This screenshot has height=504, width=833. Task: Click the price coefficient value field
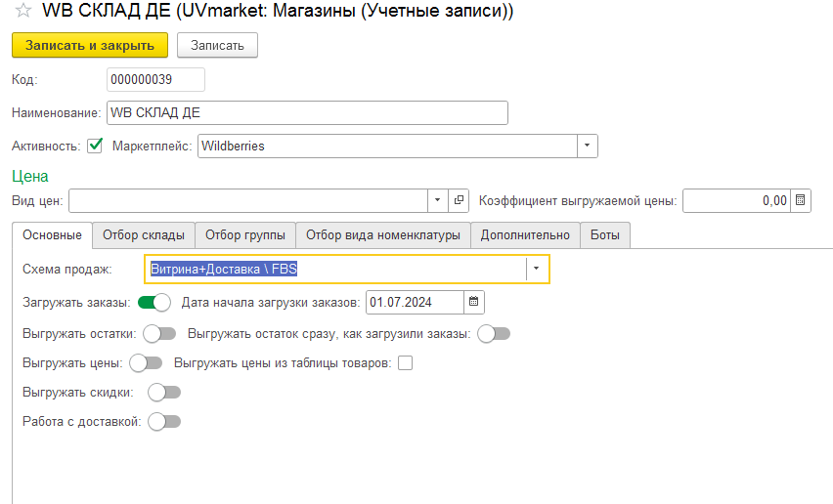736,200
